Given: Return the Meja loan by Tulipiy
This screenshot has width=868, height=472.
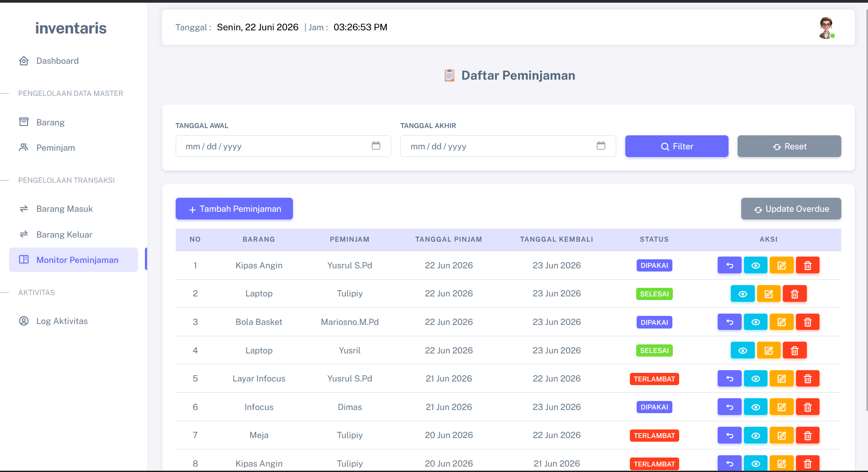Looking at the screenshot, I should pyautogui.click(x=729, y=435).
